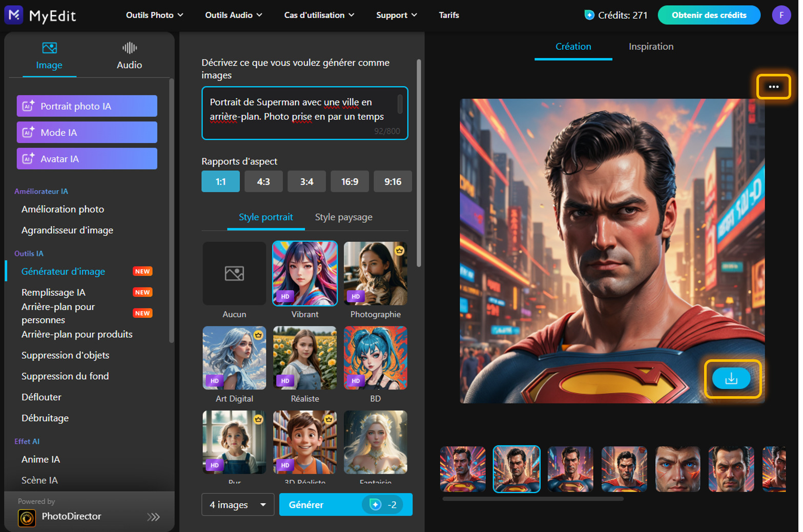The image size is (803, 532).
Task: Open the Outils Audio dropdown menu
Action: point(234,15)
